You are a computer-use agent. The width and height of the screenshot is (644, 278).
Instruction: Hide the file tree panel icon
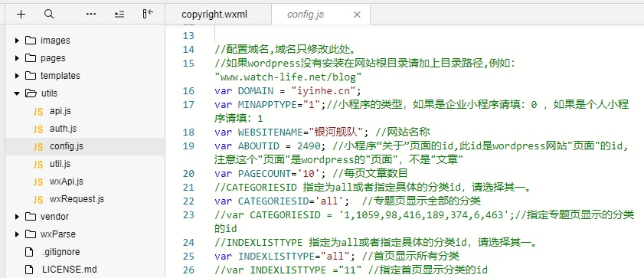coord(148,15)
